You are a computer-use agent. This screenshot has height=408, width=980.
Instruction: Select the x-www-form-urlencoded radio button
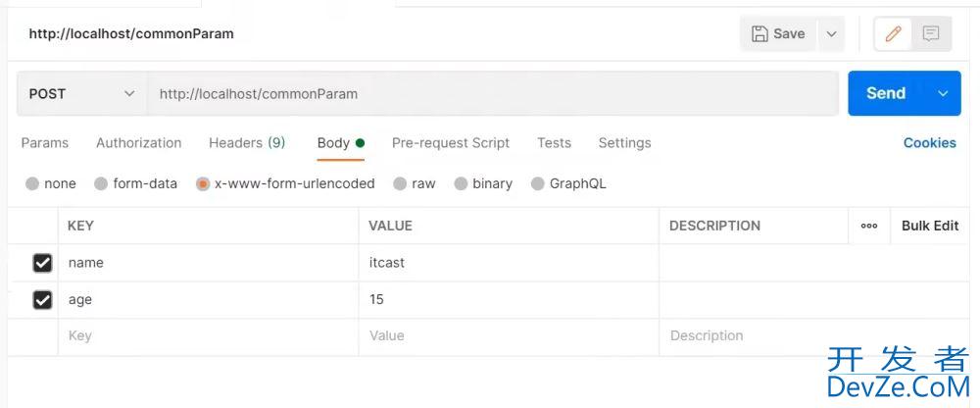[x=203, y=184]
